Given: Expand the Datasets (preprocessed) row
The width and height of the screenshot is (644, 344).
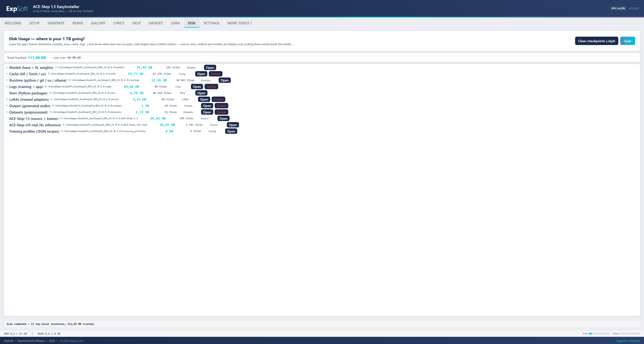Looking at the screenshot, I should (x=7, y=112).
